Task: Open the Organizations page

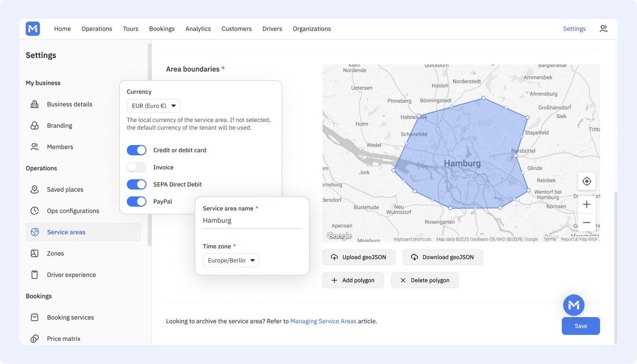Action: [312, 29]
